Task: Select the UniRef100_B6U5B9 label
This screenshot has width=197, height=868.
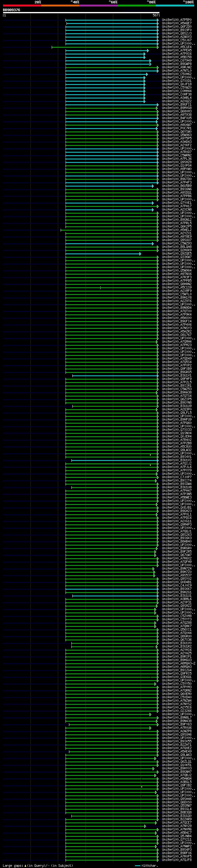Action: coord(176,186)
